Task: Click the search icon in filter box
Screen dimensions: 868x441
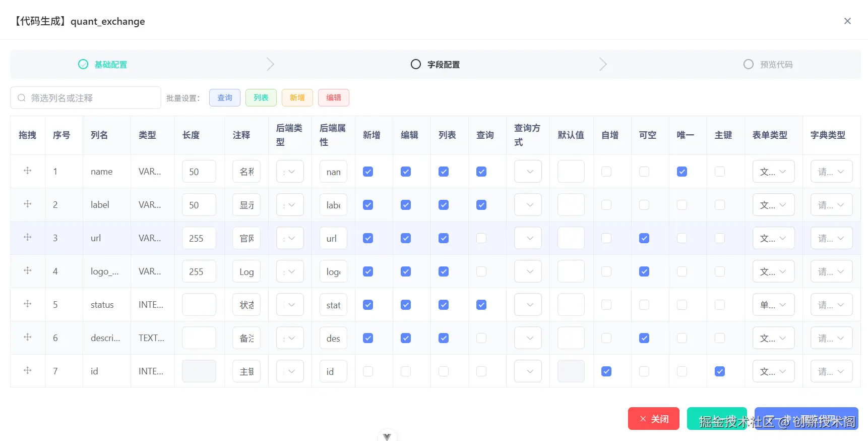Action: coord(22,98)
